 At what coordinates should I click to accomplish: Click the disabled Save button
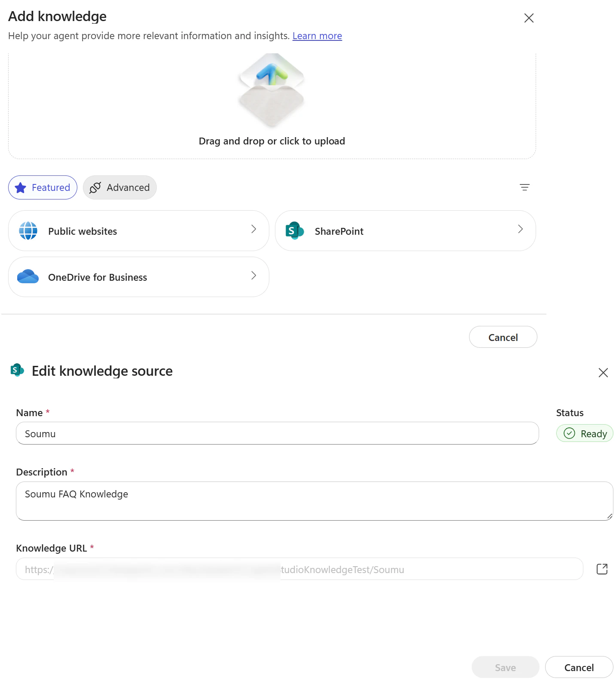(506, 667)
